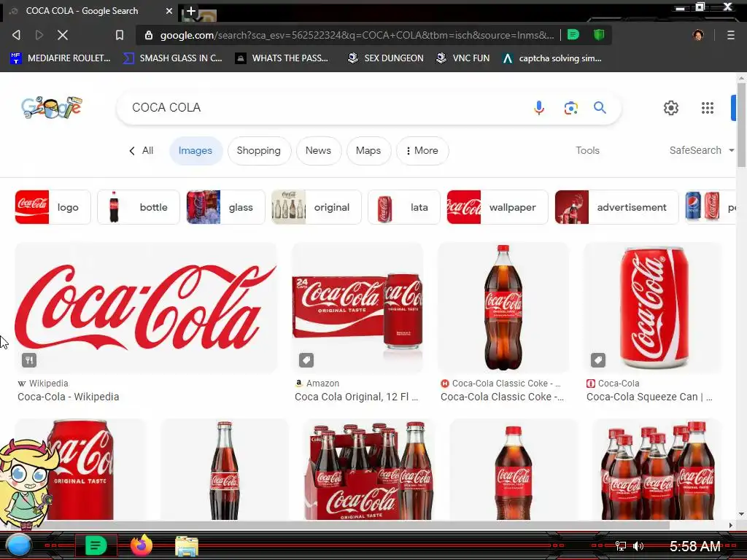This screenshot has width=747, height=560.
Task: Click the product tag badge on Squeeze Can image
Action: click(598, 360)
